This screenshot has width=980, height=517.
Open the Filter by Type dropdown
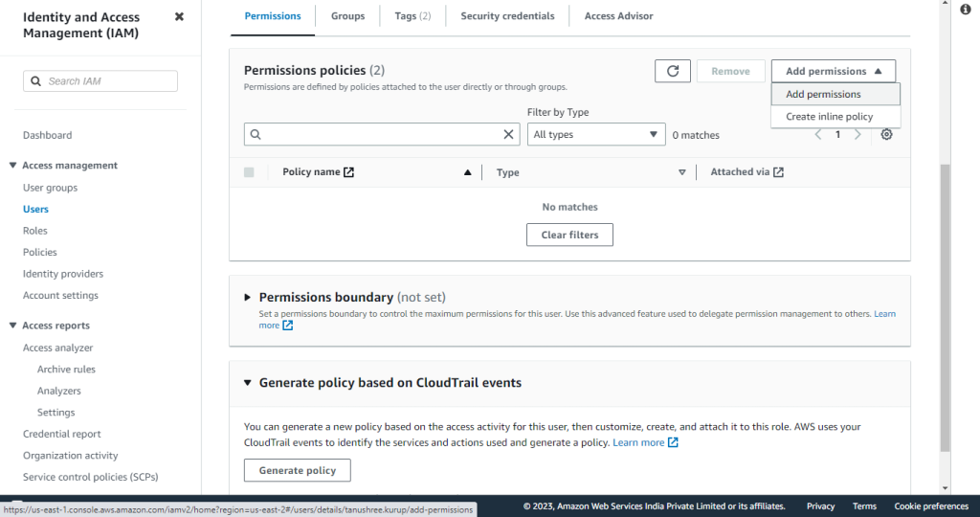pyautogui.click(x=596, y=134)
